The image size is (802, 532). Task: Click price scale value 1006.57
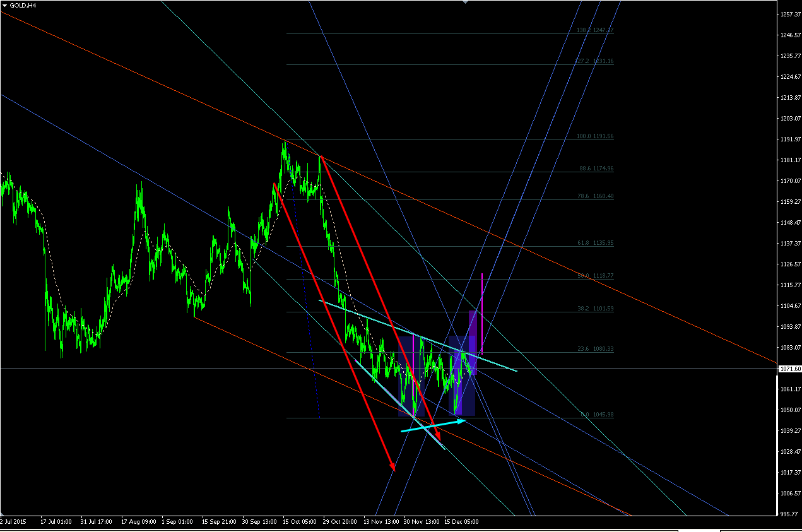789,493
